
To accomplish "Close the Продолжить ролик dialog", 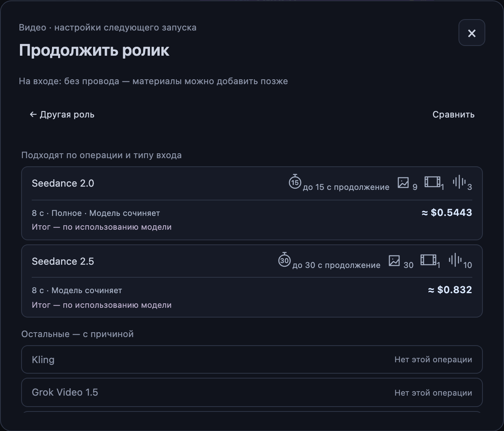I will [471, 33].
